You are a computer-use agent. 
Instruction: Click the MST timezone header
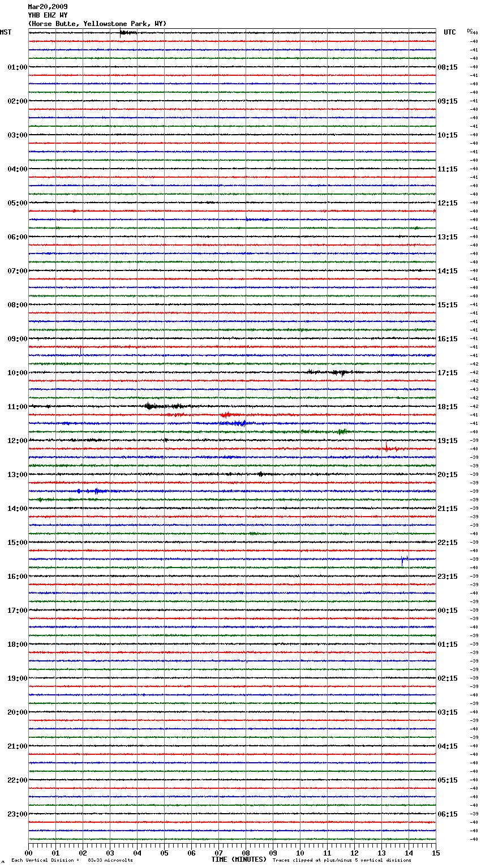(6, 32)
